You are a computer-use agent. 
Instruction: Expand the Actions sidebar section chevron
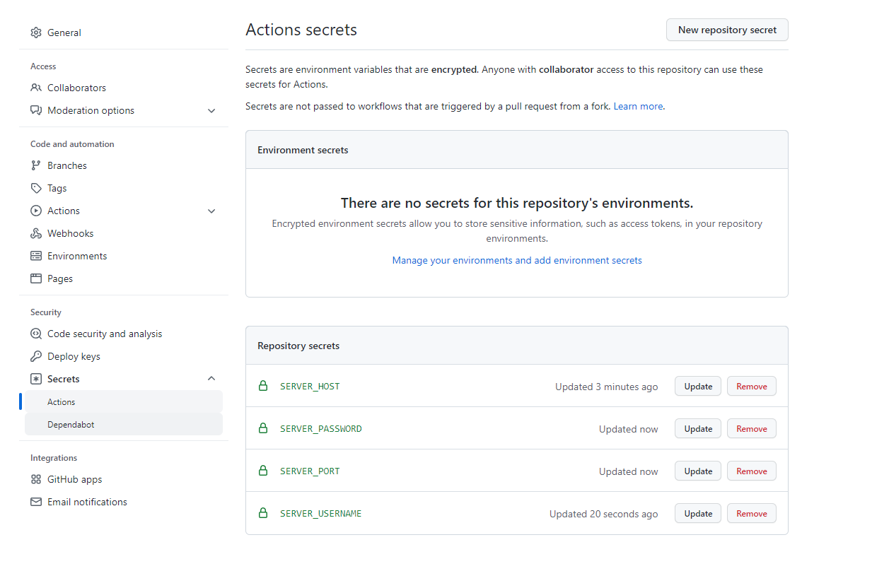tap(211, 211)
